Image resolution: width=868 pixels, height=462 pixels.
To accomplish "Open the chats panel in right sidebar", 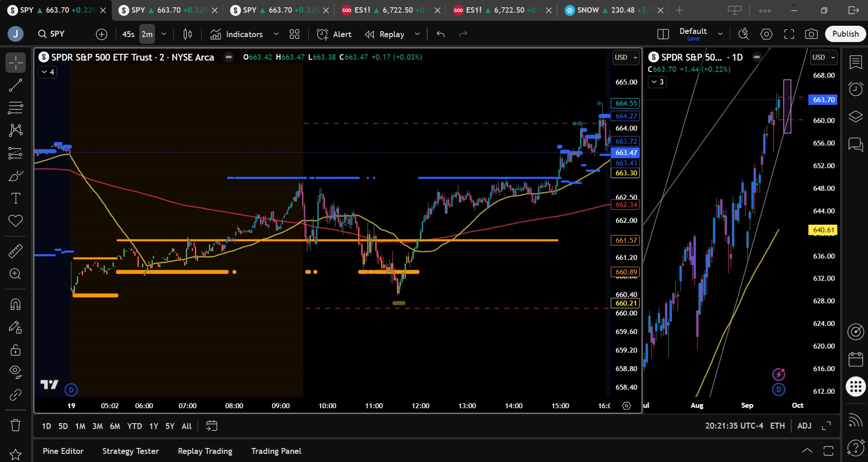I will [x=856, y=145].
